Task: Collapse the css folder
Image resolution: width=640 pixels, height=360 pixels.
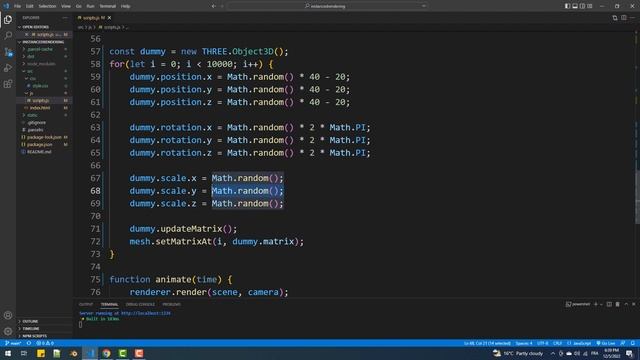Action: click(x=32, y=78)
